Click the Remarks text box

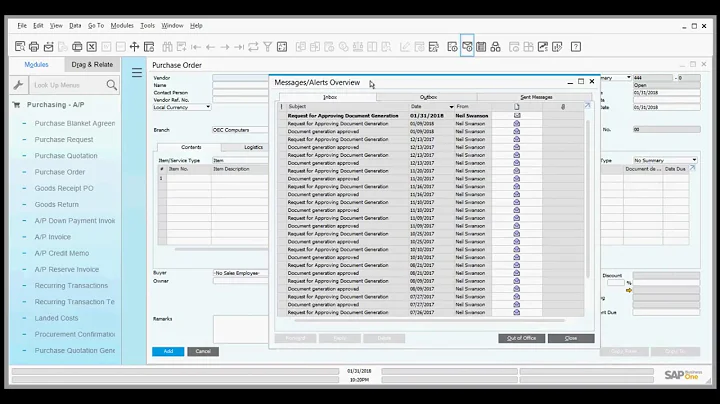pos(241,329)
